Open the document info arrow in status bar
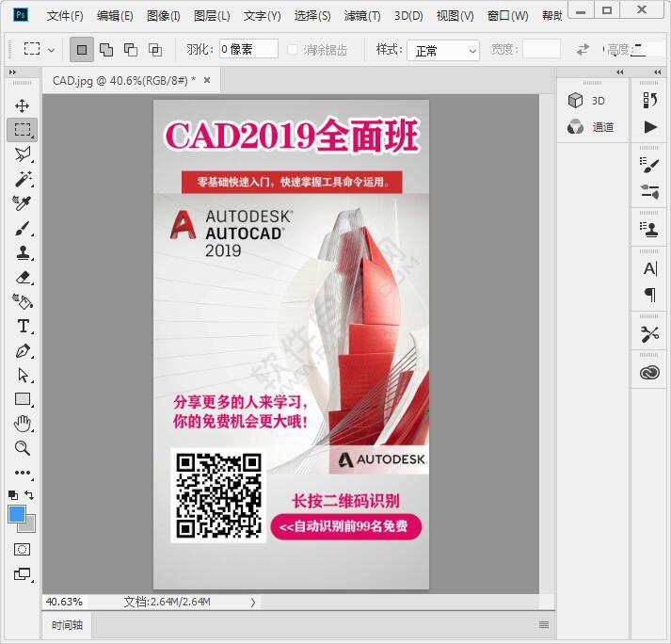The image size is (671, 644). pyautogui.click(x=253, y=603)
